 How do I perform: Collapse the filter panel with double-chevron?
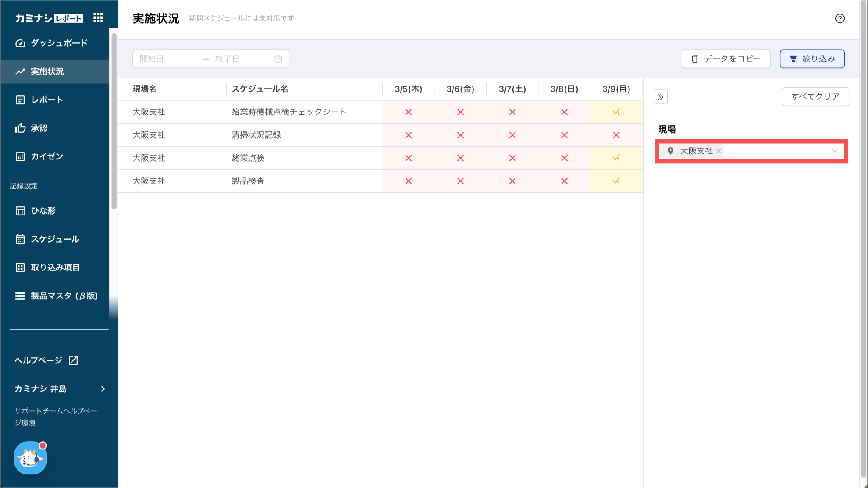pos(660,97)
